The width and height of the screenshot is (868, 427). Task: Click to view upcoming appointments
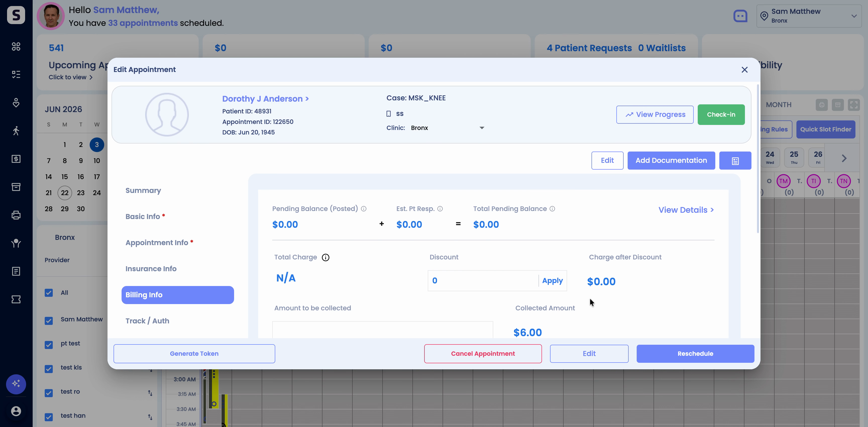coord(70,77)
